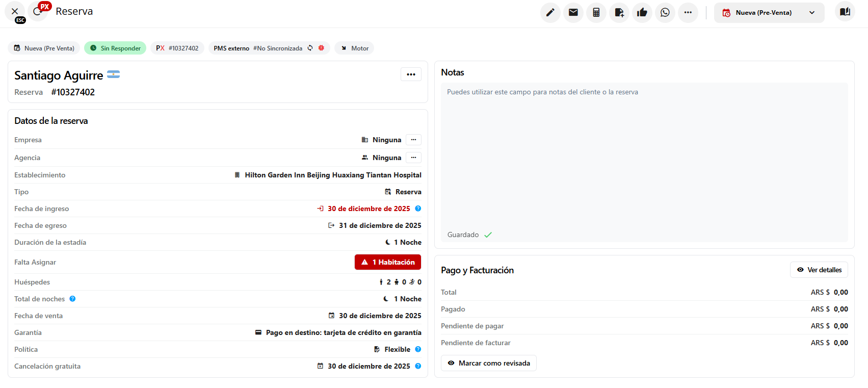
Task: Click the add document icon
Action: coord(619,13)
